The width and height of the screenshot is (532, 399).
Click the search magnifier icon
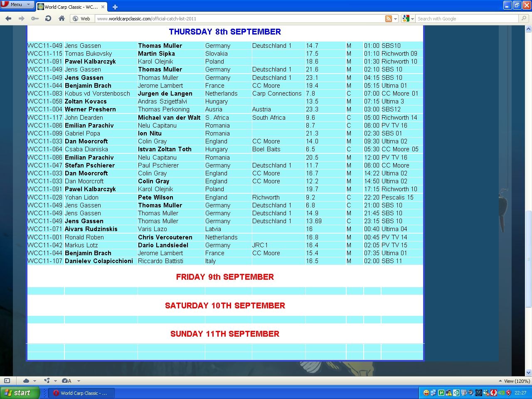click(524, 18)
